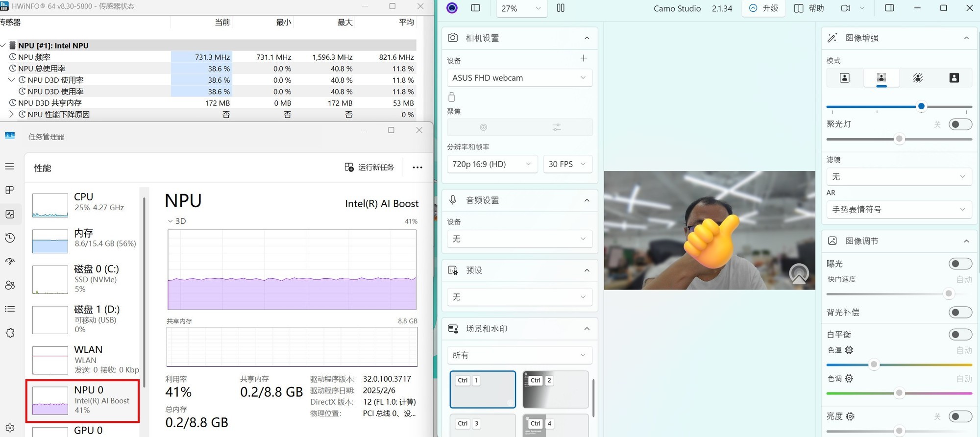Toggle the brightness switch

[960, 416]
